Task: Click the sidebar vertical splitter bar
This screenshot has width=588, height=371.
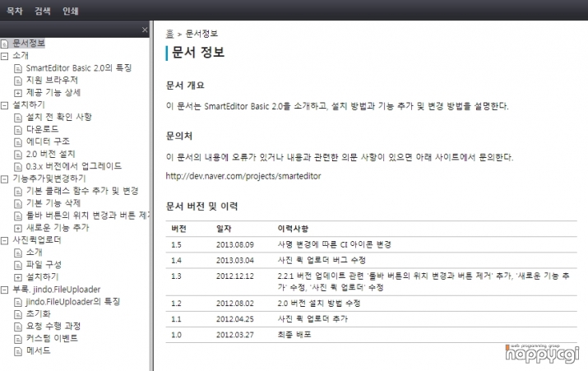Action: click(x=151, y=196)
